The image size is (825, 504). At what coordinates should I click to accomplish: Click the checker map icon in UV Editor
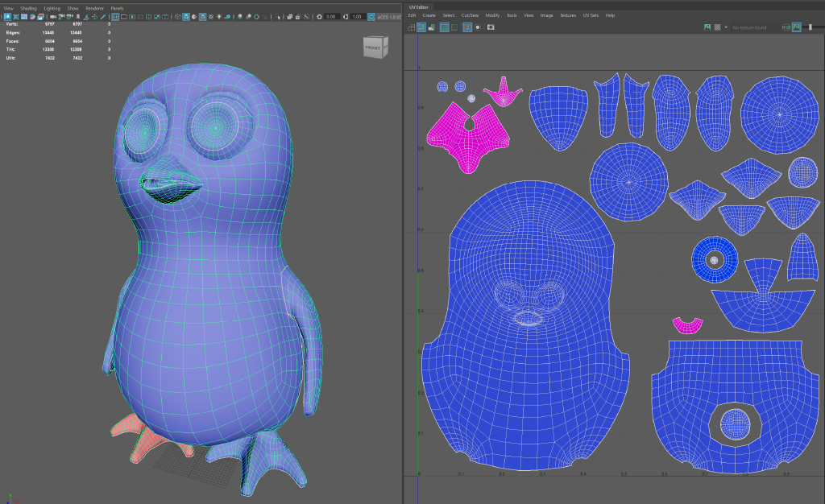tap(718, 27)
